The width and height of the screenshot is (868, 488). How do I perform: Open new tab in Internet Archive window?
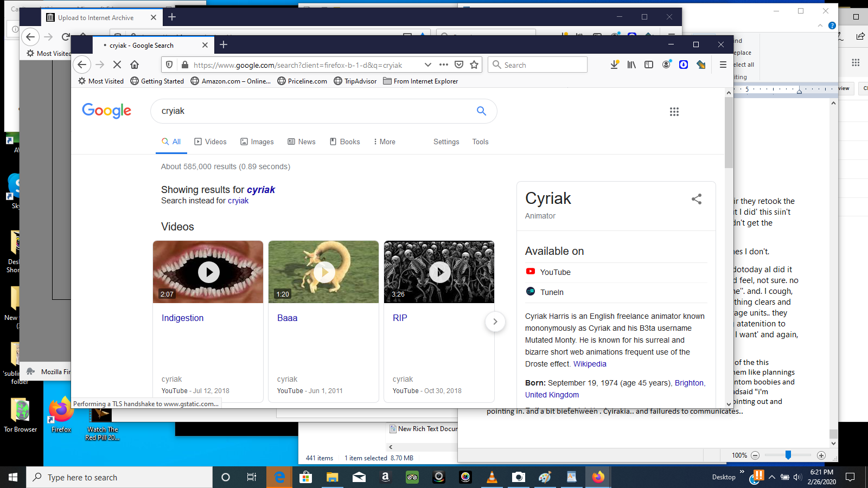[172, 17]
